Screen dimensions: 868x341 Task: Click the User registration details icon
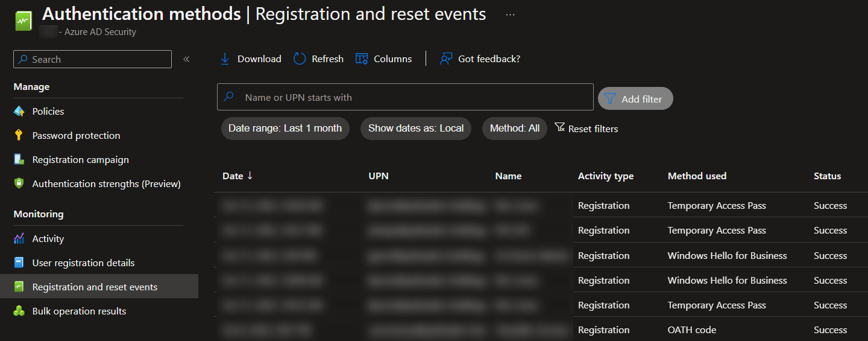point(19,263)
